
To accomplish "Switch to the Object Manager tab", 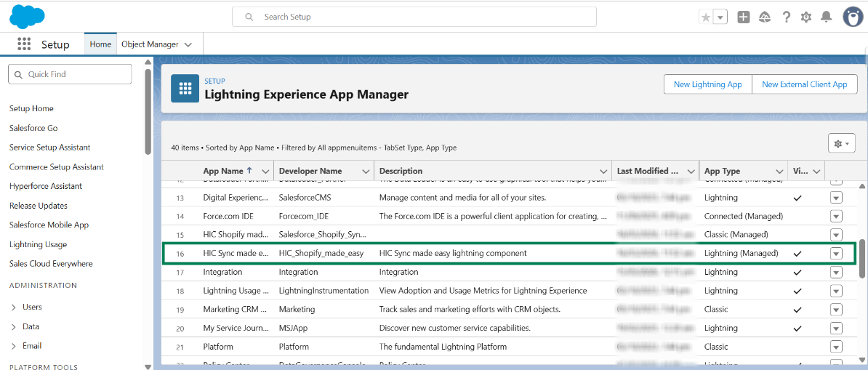I will [150, 44].
